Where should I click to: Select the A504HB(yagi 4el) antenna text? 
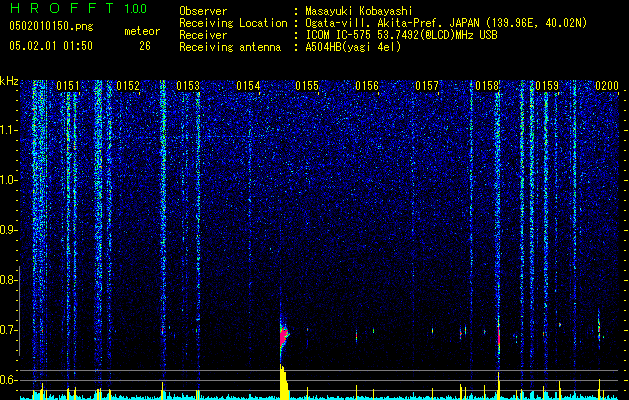353,47
